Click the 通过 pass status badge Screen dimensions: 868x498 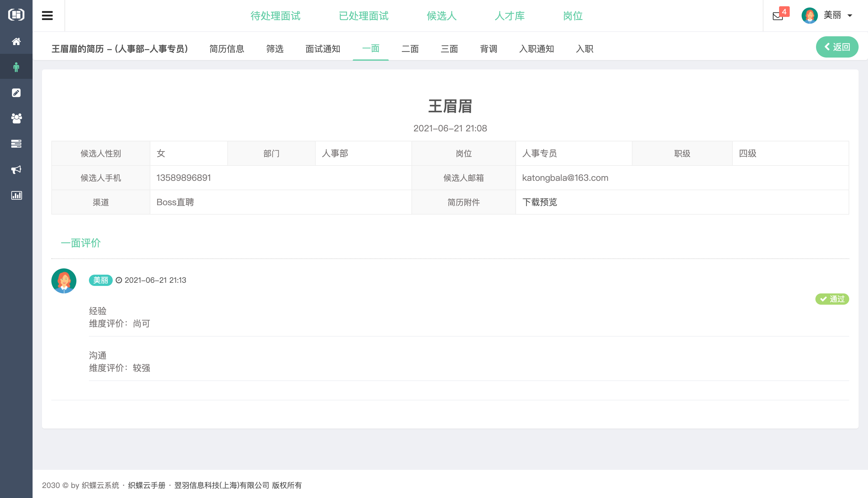click(x=832, y=299)
